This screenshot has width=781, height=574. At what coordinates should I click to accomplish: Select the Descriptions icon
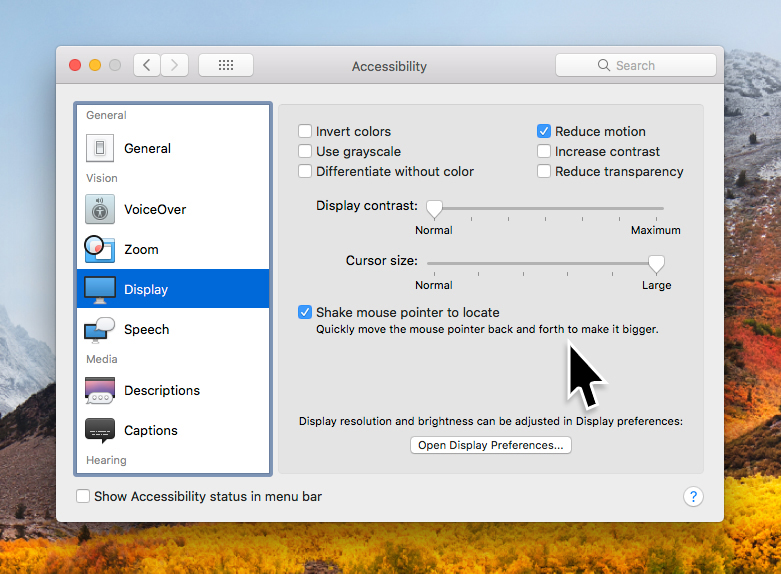(100, 390)
